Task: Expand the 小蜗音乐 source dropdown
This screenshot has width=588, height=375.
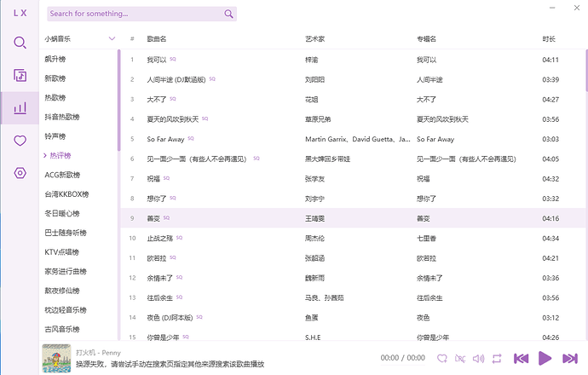Action: (x=112, y=39)
